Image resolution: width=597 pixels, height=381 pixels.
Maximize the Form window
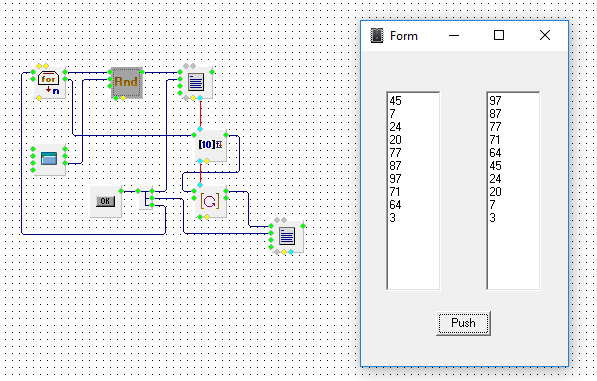(x=499, y=35)
